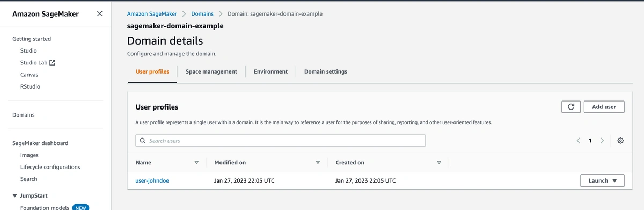Select the User profiles tab

click(152, 71)
